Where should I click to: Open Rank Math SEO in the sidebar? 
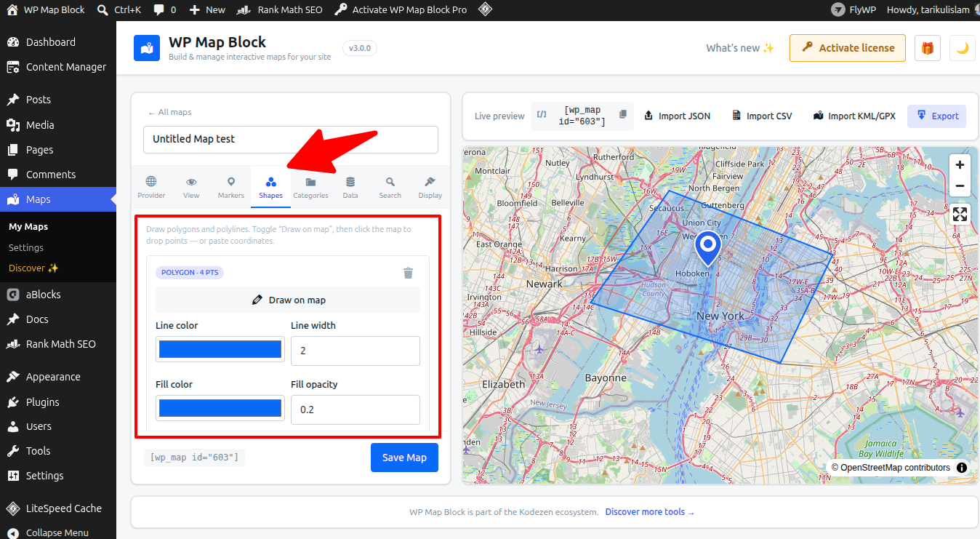click(x=58, y=344)
